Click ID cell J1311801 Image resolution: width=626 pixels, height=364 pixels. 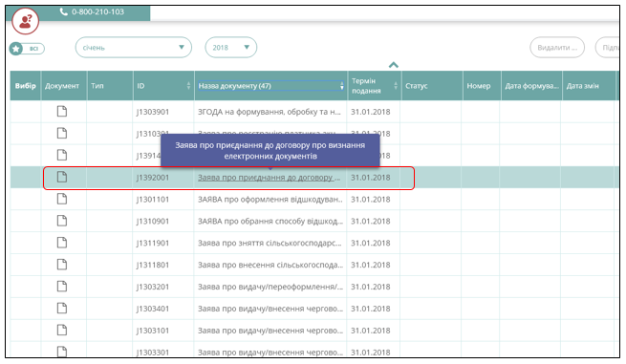[153, 265]
